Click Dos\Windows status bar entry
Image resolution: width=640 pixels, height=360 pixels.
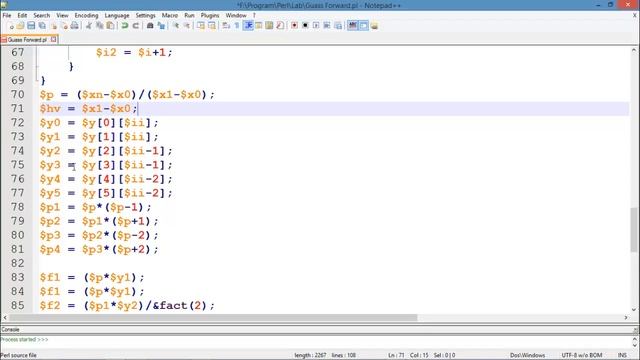527,355
